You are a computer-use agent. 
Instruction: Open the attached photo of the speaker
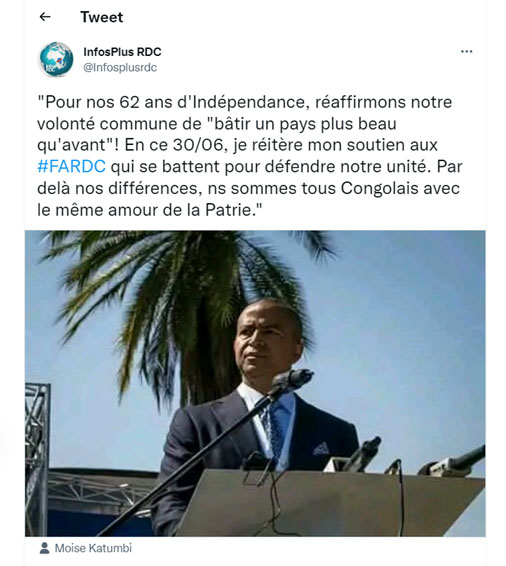pos(255,383)
